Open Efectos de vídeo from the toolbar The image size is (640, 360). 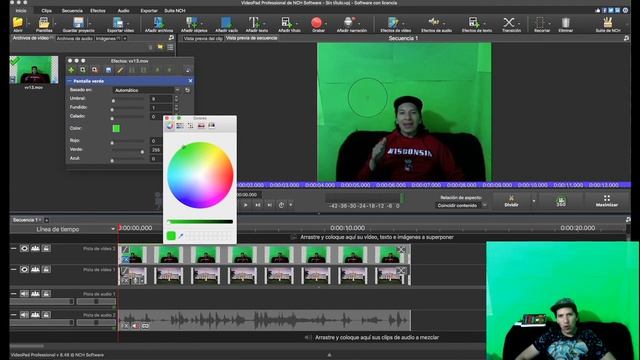point(393,23)
